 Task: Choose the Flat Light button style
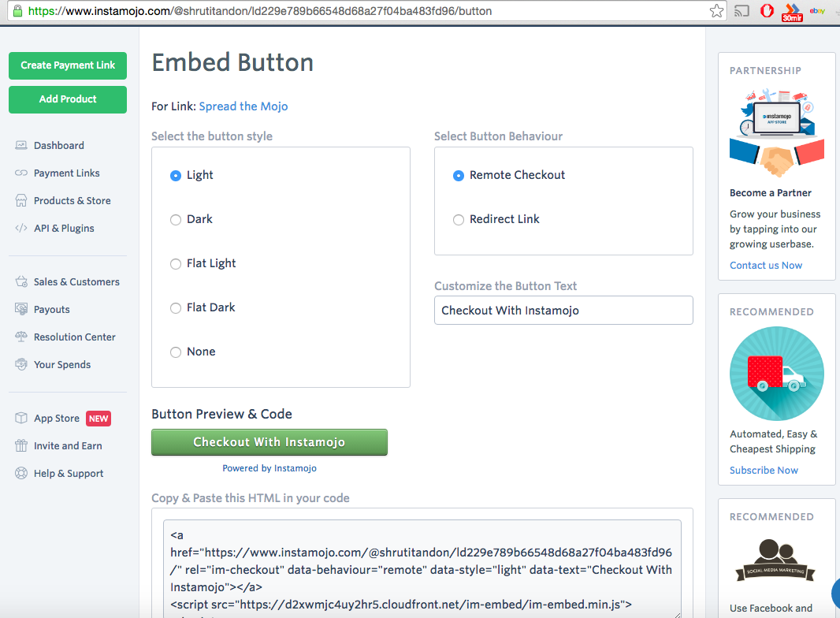(176, 263)
